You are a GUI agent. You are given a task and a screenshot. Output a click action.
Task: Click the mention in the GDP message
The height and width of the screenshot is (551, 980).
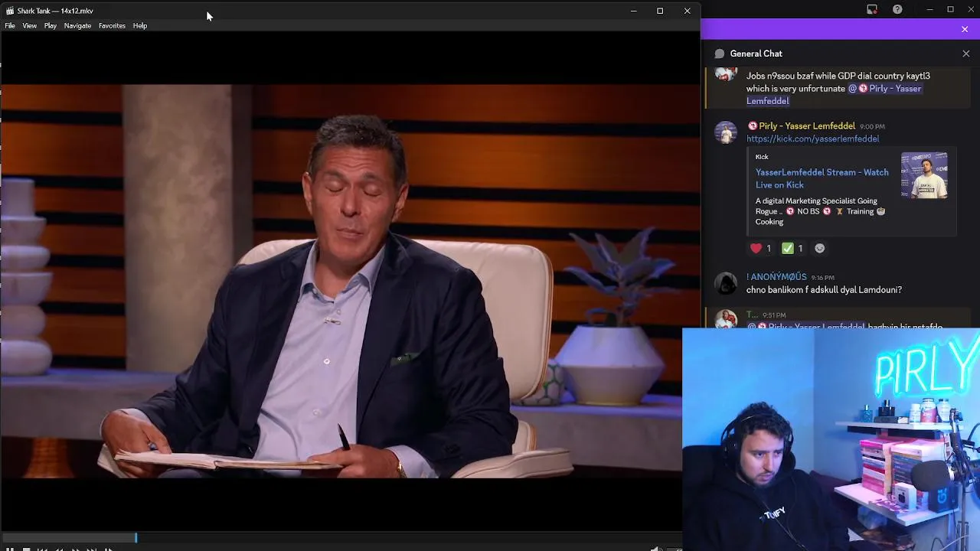pos(834,95)
